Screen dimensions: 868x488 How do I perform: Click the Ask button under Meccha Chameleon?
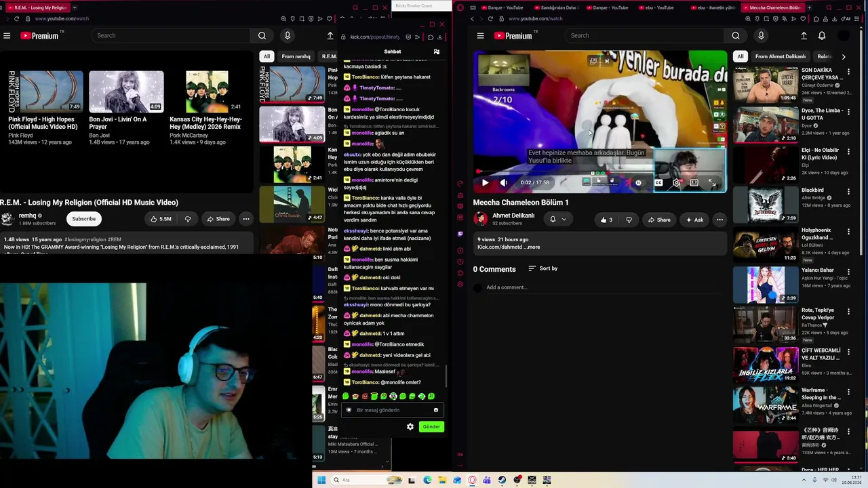[x=694, y=220]
